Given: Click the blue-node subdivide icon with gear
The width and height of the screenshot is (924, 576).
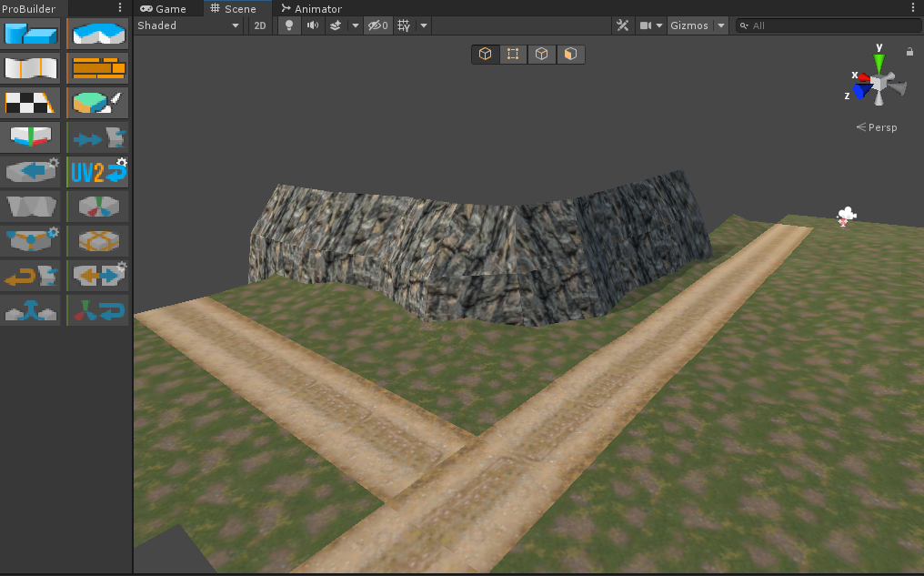Looking at the screenshot, I should [31, 240].
